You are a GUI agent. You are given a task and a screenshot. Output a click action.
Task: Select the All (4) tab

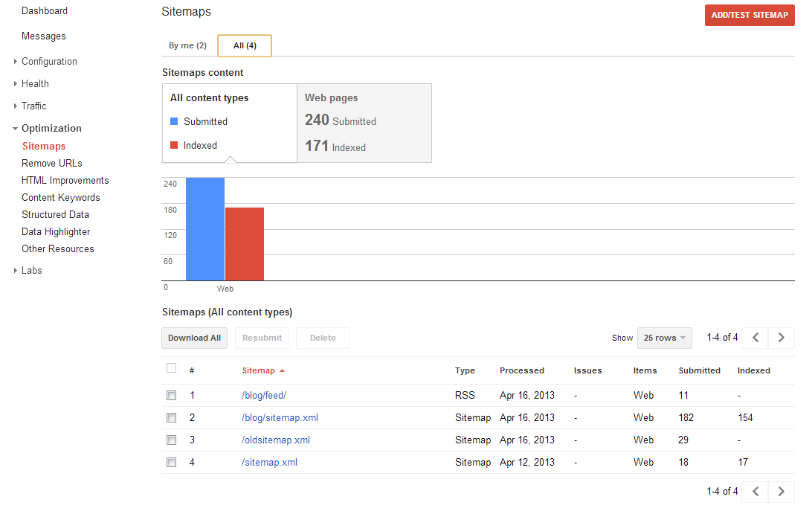(245, 45)
